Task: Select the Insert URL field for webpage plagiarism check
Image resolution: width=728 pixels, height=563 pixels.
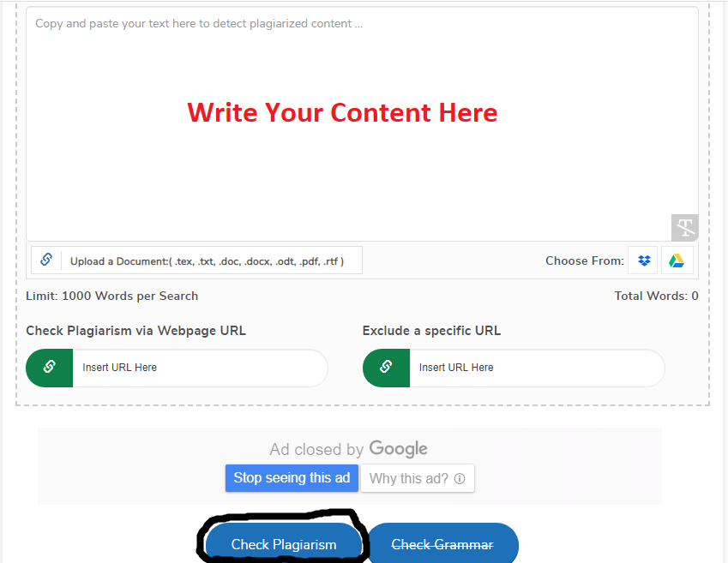Action: (x=197, y=368)
